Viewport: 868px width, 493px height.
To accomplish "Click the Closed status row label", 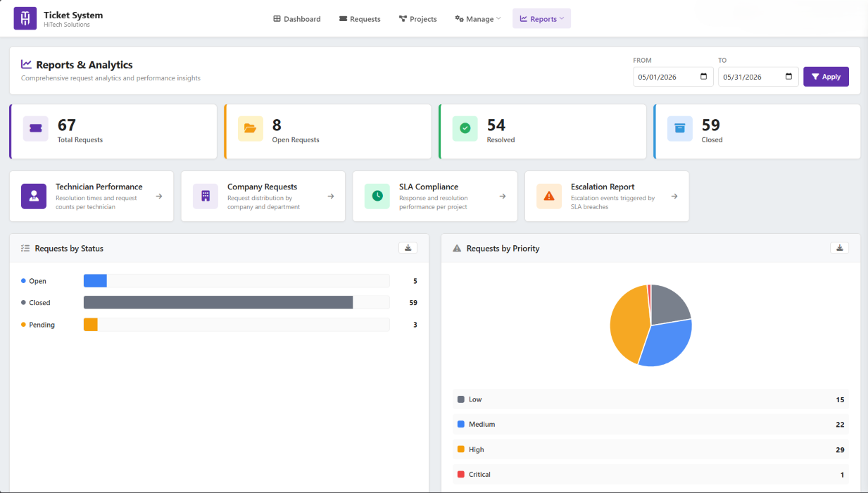I will coord(39,303).
